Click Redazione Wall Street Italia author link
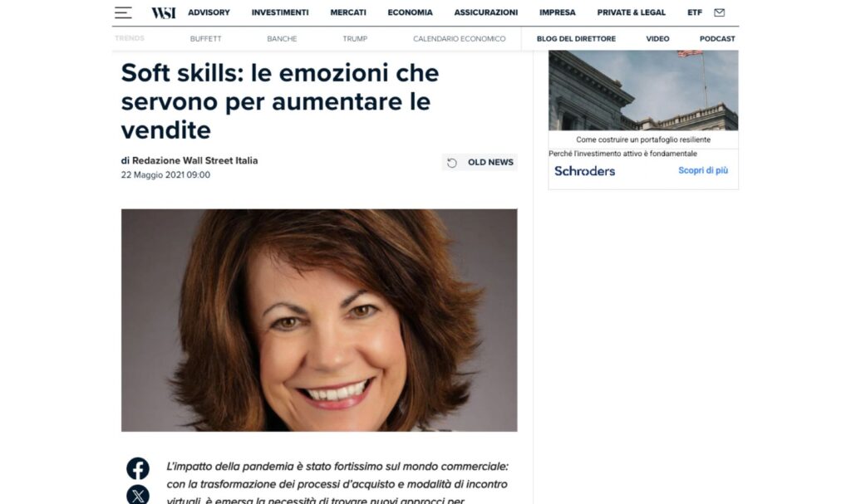Viewport: 851px width, 504px height. pos(194,160)
